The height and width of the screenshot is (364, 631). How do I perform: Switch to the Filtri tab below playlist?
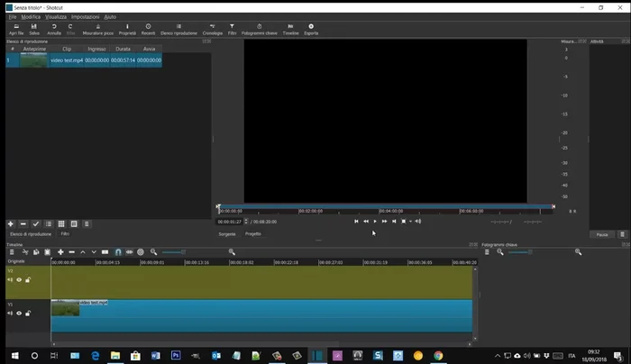pyautogui.click(x=65, y=233)
